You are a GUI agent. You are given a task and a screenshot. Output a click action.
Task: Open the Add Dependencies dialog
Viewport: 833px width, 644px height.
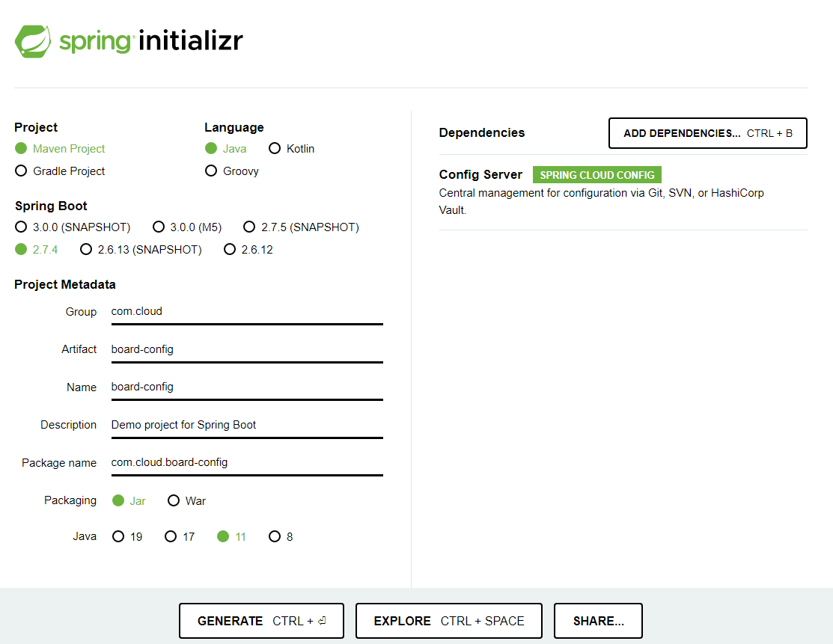click(707, 133)
